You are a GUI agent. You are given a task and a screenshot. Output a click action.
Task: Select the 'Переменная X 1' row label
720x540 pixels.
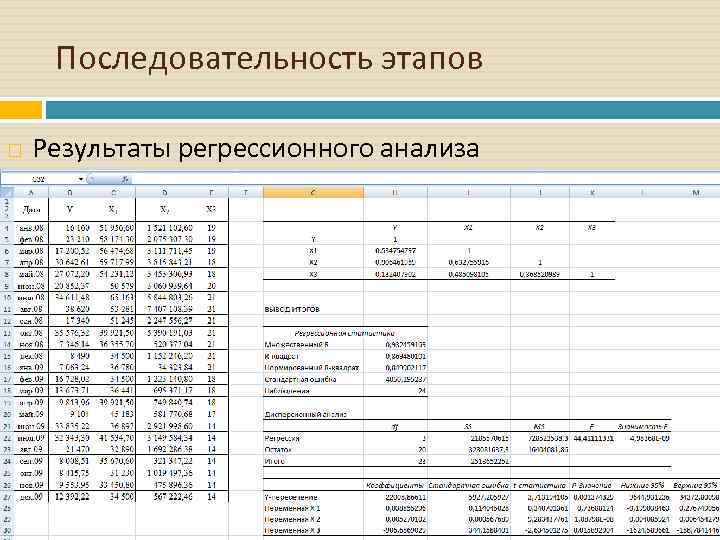292,509
